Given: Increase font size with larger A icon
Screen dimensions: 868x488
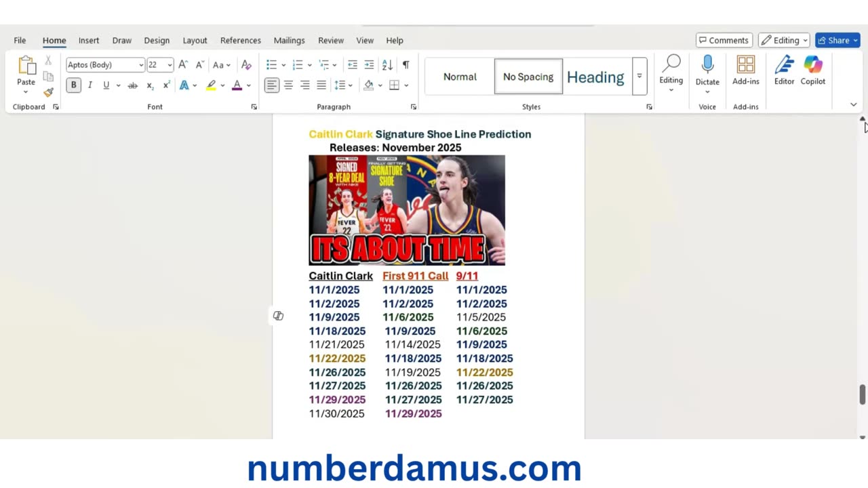Looking at the screenshot, I should (183, 64).
